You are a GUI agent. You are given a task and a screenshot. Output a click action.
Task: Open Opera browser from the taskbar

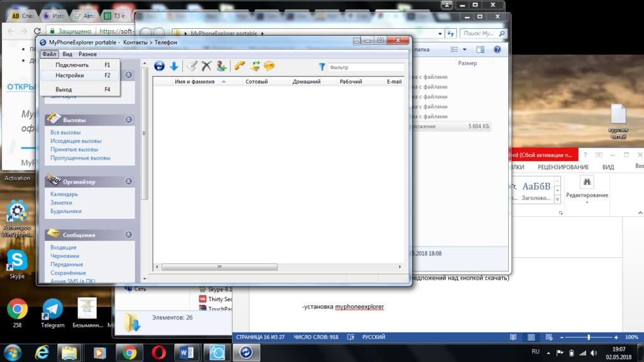click(x=159, y=353)
